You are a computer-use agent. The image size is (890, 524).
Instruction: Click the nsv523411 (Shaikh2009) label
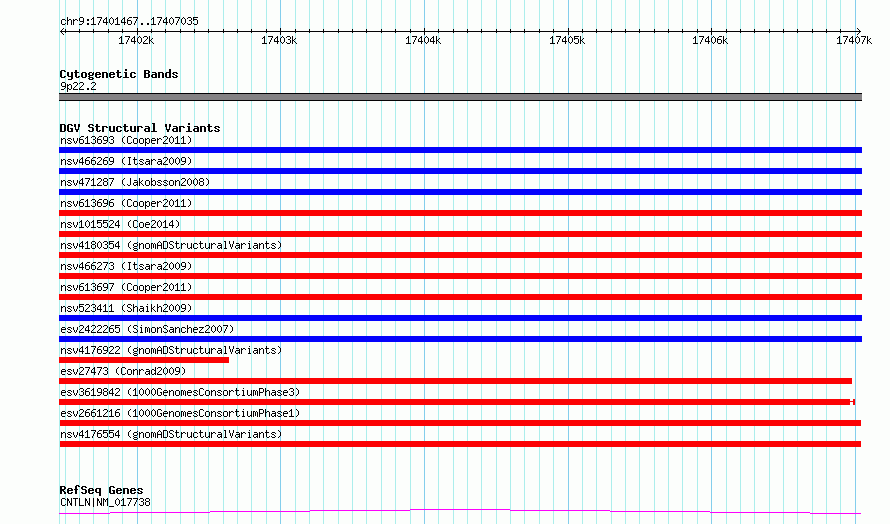pos(126,308)
